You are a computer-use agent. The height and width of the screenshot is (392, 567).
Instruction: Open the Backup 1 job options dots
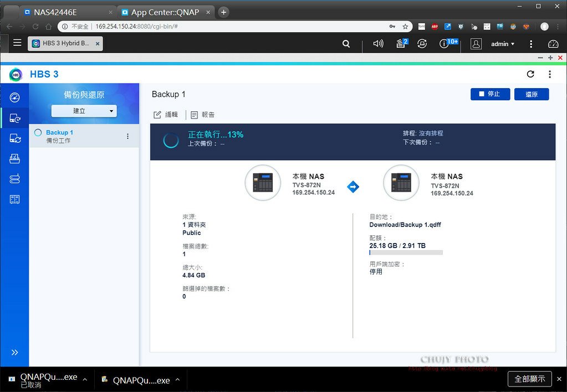click(127, 136)
